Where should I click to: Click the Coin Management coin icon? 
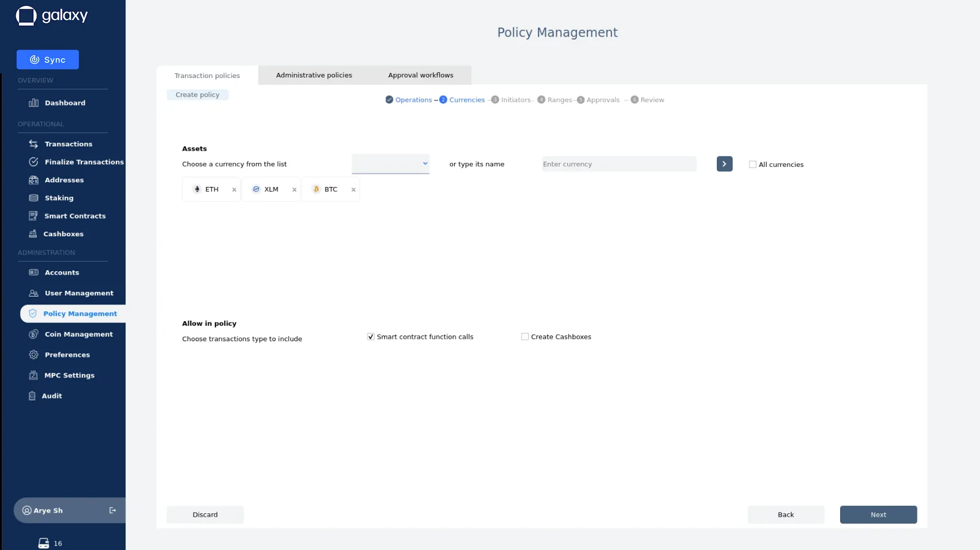[33, 334]
